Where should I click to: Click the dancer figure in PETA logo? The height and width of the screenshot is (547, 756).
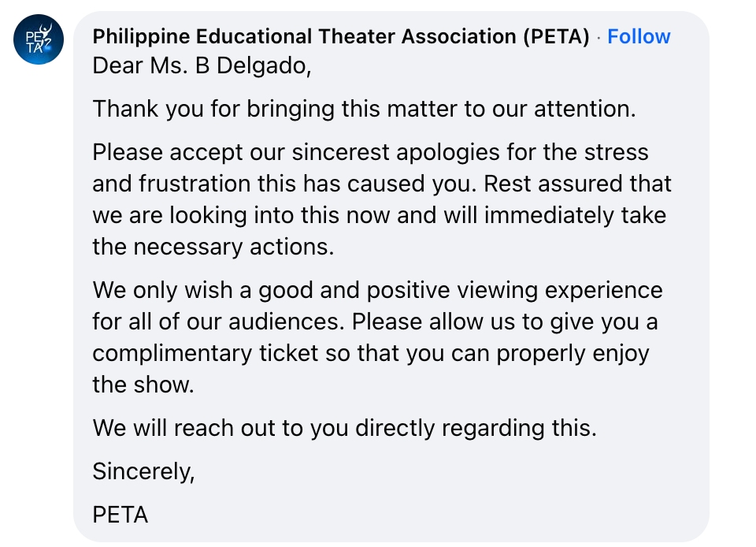(x=45, y=33)
